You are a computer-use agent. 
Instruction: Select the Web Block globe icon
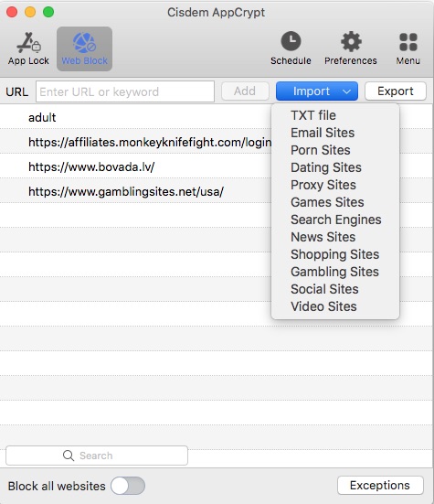(84, 43)
